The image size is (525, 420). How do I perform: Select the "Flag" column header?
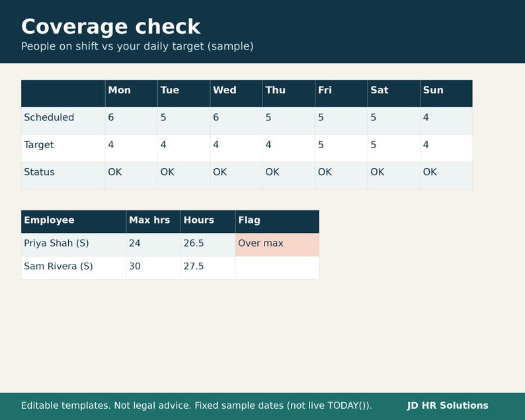(277, 222)
